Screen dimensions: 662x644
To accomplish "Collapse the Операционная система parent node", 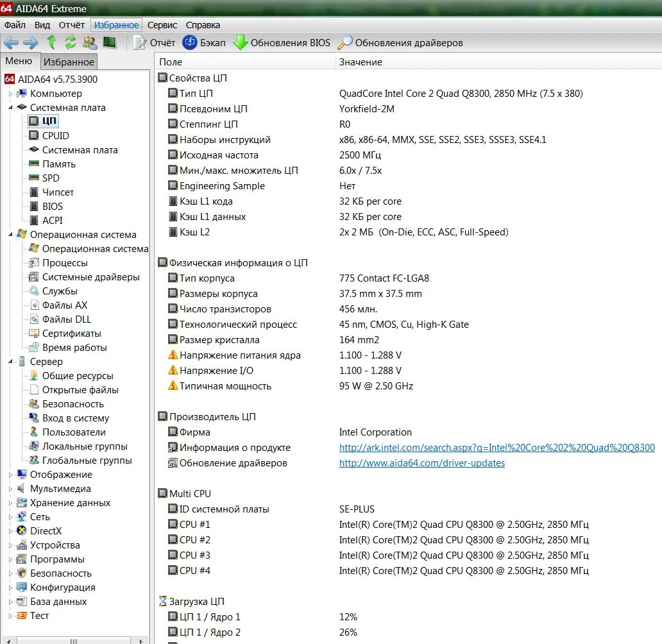I will (x=10, y=234).
